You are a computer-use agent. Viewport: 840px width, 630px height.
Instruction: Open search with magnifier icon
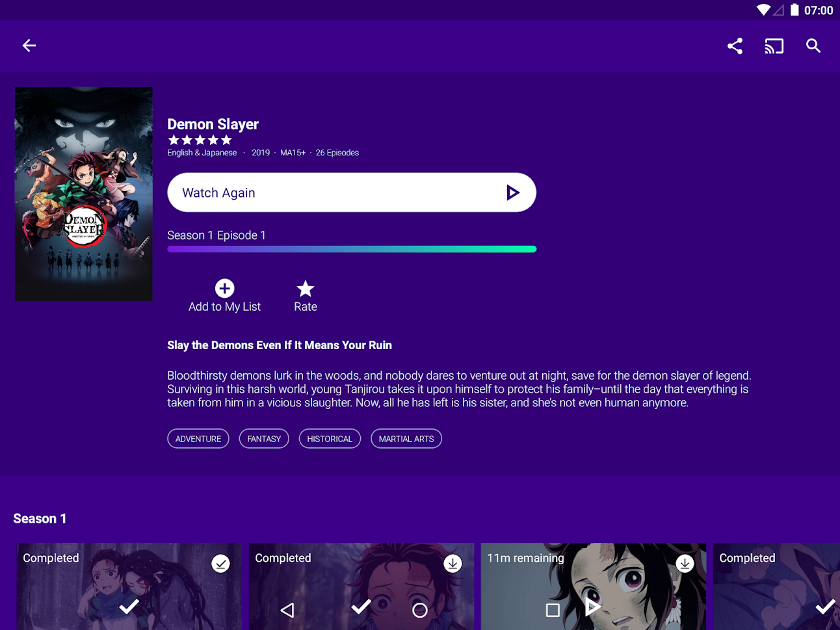pos(813,46)
